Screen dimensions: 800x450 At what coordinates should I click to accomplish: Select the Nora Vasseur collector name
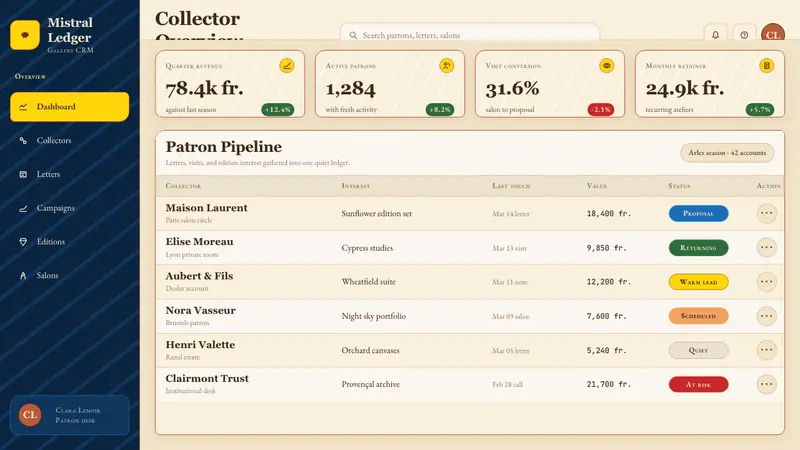pyautogui.click(x=201, y=310)
